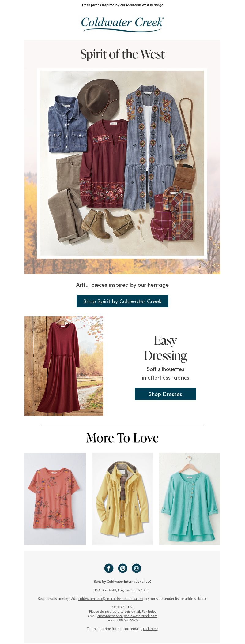Click the Coldwater Creek logo

tap(123, 24)
